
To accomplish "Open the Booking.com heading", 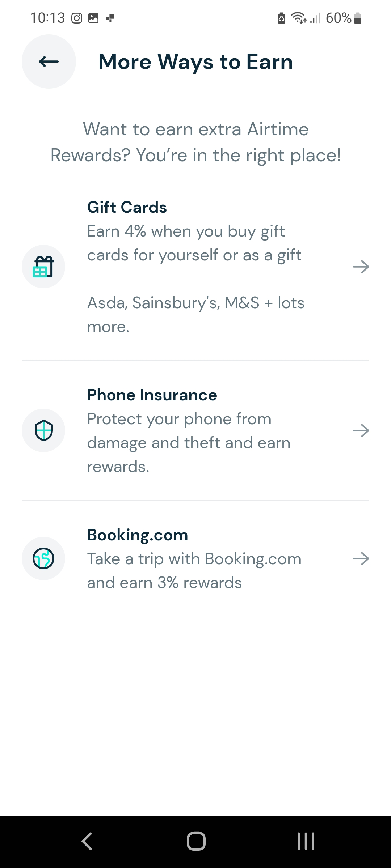I will pyautogui.click(x=138, y=535).
